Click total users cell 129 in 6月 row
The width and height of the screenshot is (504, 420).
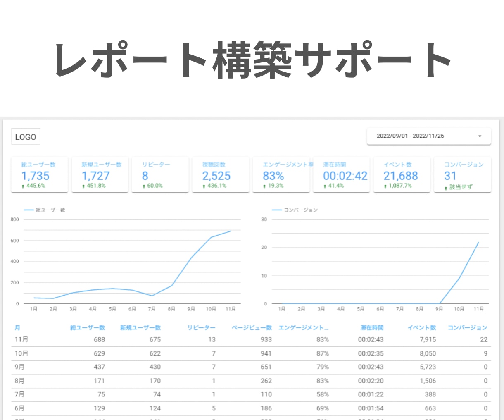click(99, 408)
